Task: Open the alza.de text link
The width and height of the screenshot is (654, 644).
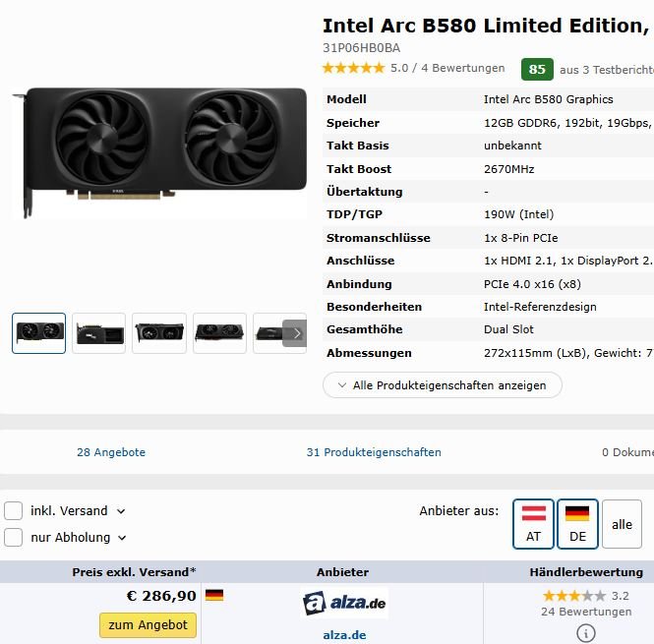Action: tap(344, 635)
